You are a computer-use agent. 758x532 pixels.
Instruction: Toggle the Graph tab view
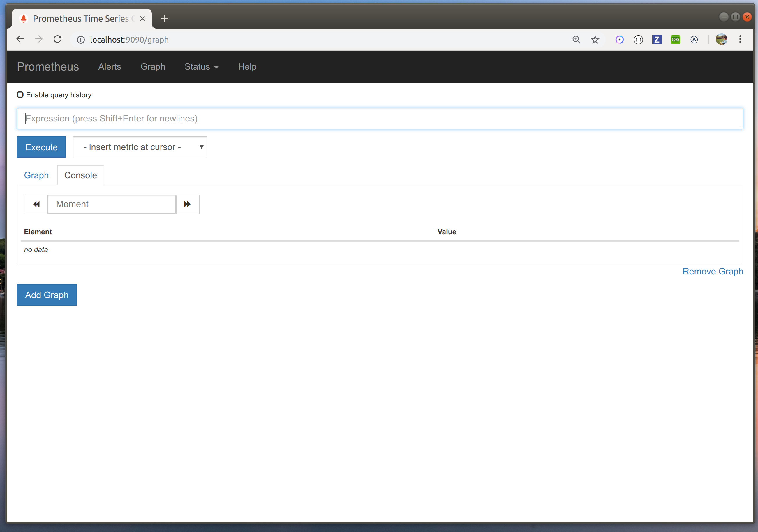tap(36, 175)
